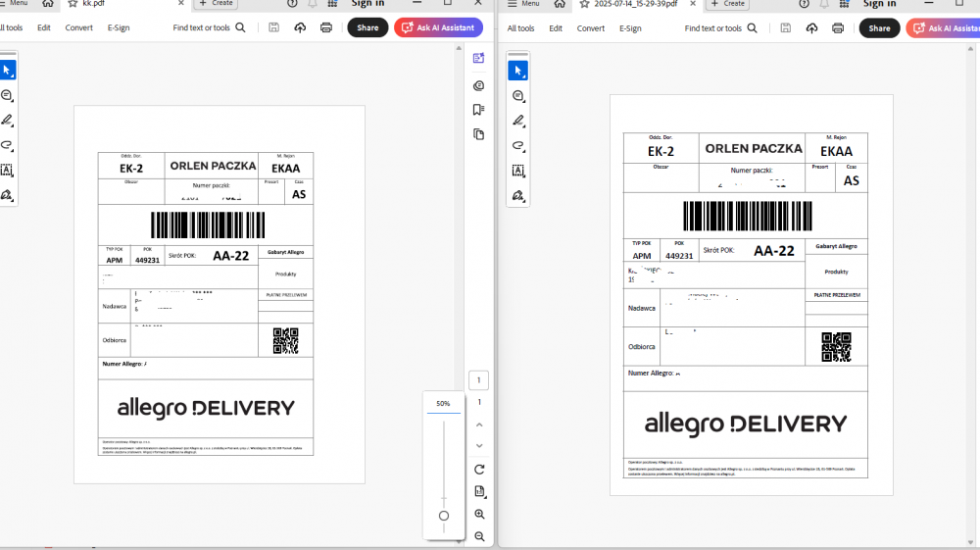Choose the freehand draw tool in right window
Viewport: 980px width, 550px height.
pos(518,146)
